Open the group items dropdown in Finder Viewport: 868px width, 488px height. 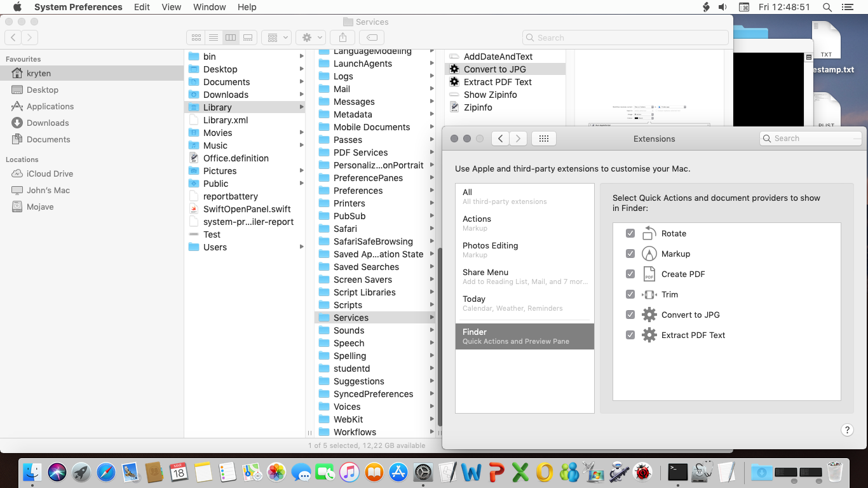click(x=278, y=37)
